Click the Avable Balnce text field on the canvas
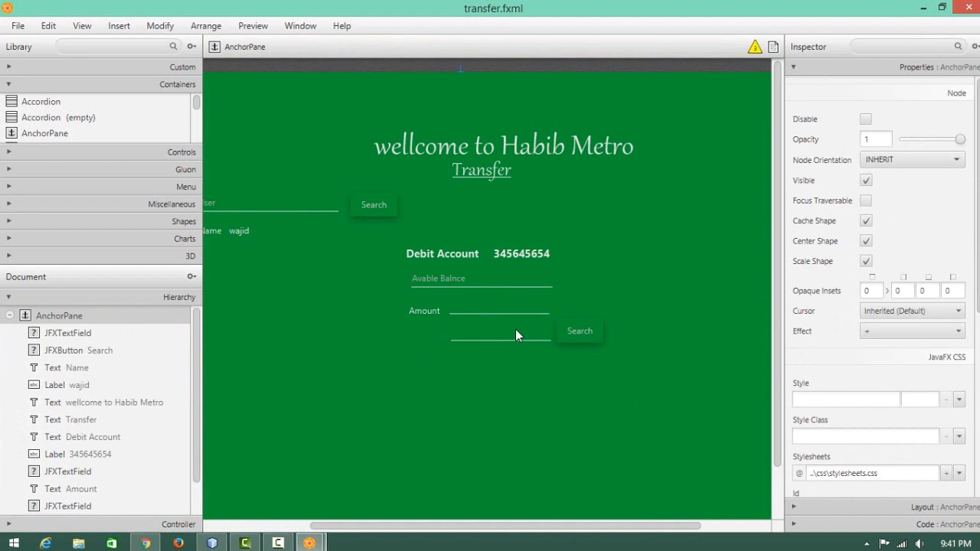Image resolution: width=980 pixels, height=551 pixels. coord(482,279)
